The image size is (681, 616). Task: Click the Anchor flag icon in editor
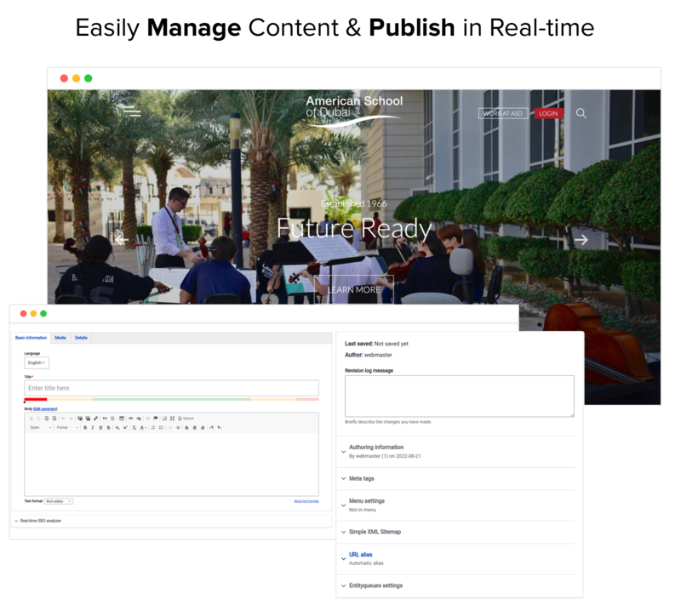point(156,419)
